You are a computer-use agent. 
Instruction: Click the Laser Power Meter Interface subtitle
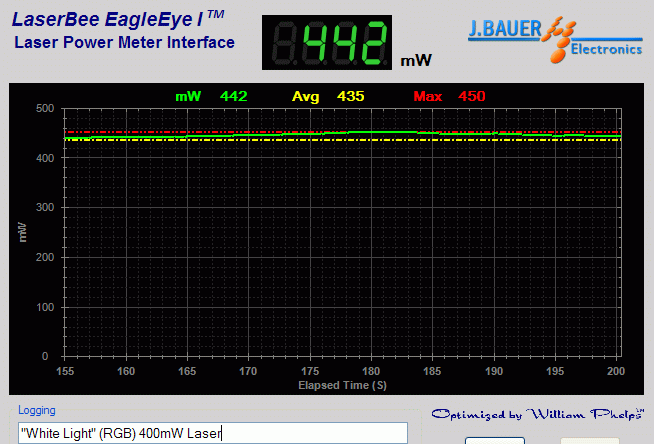(124, 43)
